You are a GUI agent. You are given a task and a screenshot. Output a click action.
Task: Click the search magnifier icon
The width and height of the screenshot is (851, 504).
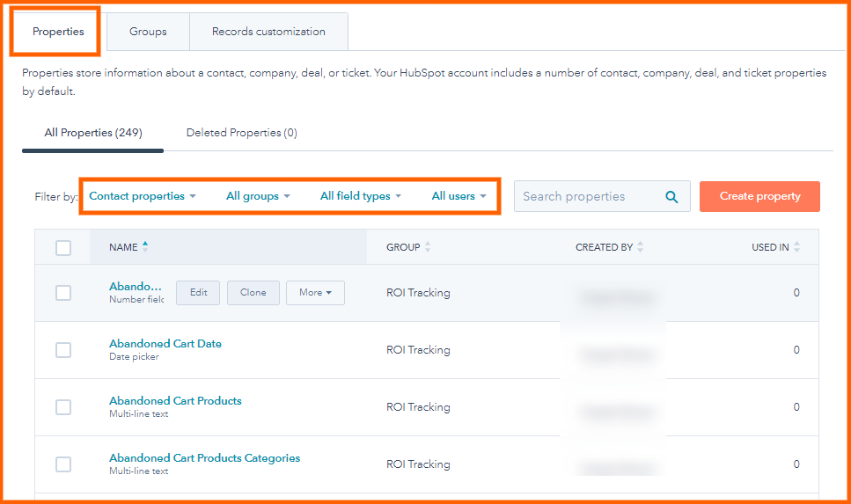click(x=671, y=197)
